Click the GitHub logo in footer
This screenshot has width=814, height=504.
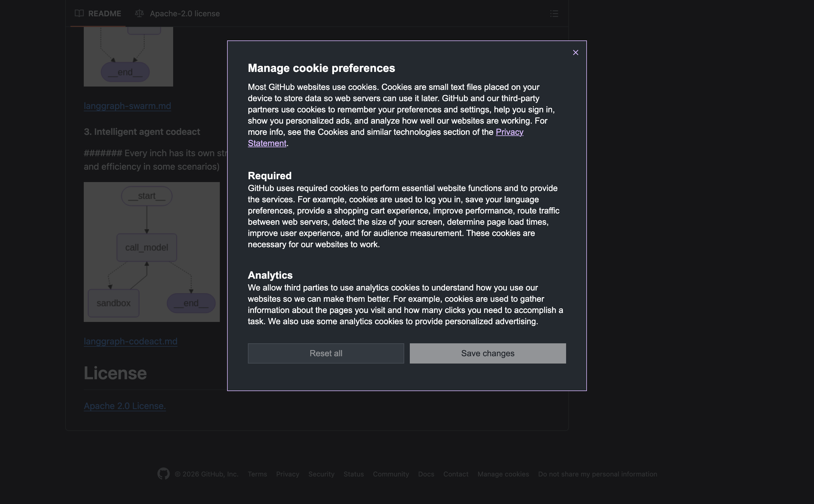coord(163,474)
